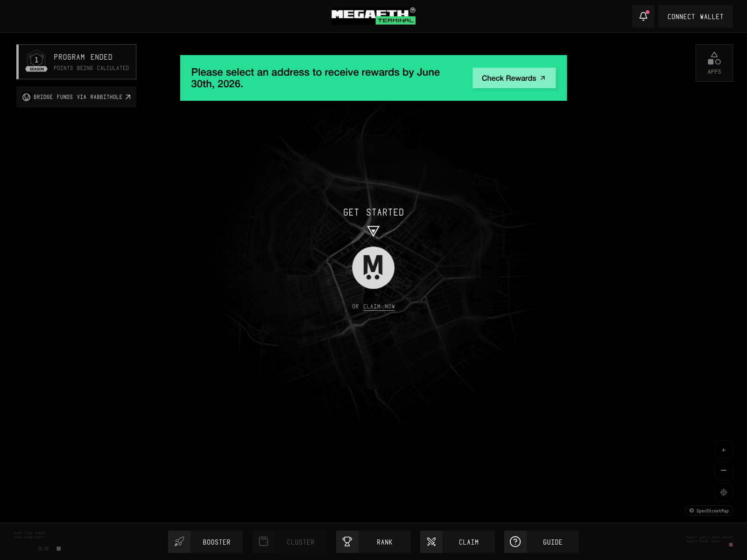This screenshot has width=747, height=560.
Task: Open the OpenStreetMap attribution
Action: click(x=709, y=511)
